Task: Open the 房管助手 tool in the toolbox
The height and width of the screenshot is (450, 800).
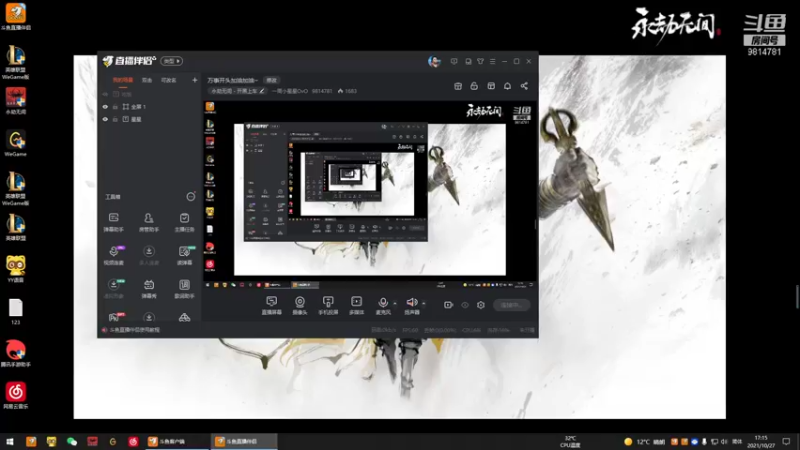Action: (148, 222)
